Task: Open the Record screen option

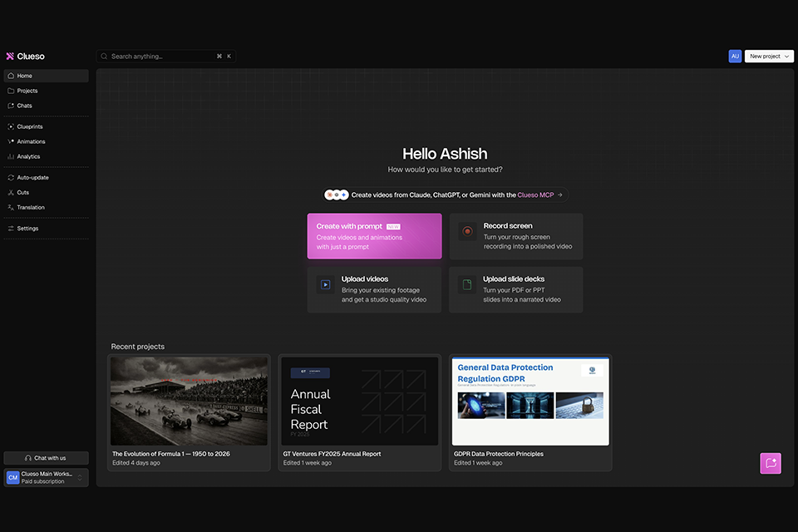Action: tap(516, 236)
